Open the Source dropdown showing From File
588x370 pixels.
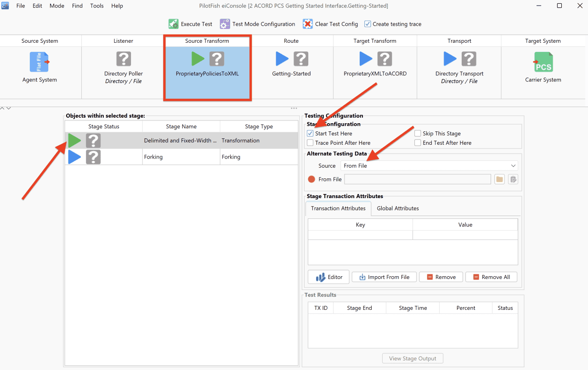pos(430,165)
